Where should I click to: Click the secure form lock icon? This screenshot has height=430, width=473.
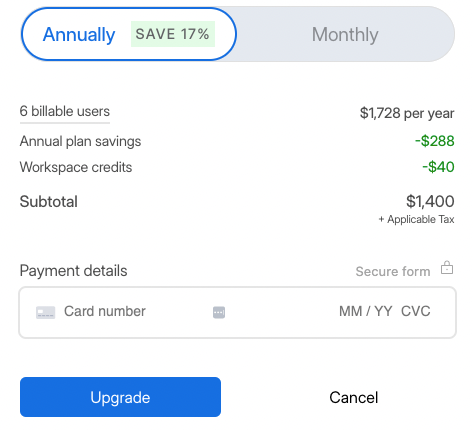(x=447, y=268)
